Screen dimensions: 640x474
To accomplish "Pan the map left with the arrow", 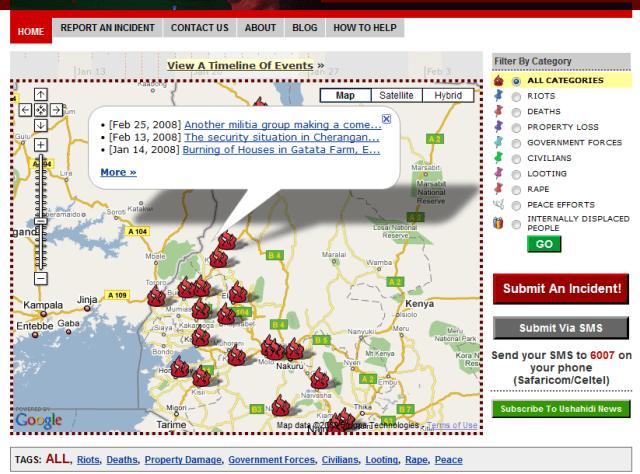I will coord(25,109).
